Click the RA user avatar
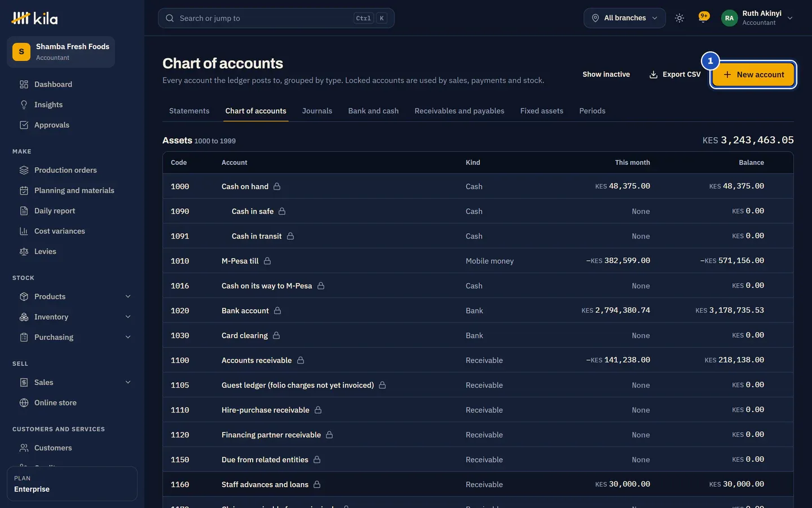The image size is (812, 508). click(729, 18)
